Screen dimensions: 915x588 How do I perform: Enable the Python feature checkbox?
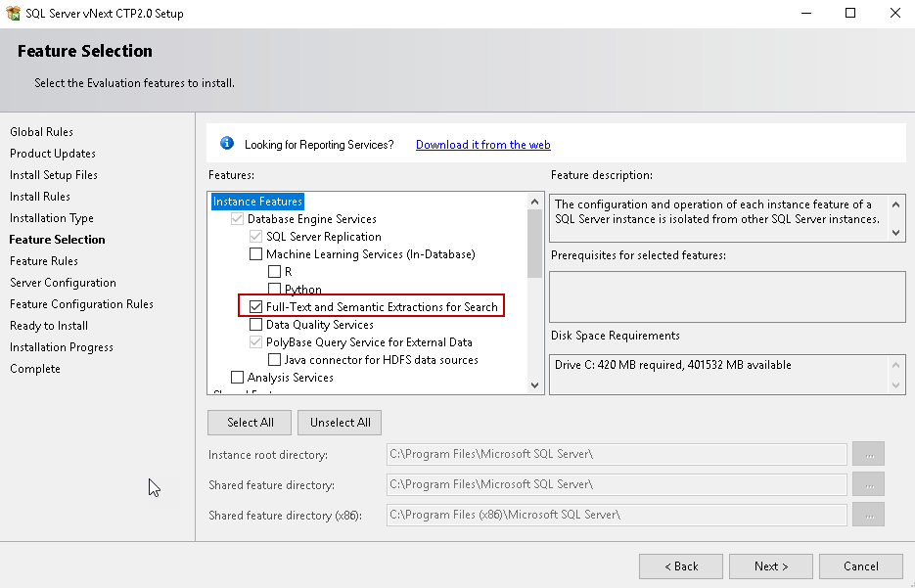[275, 290]
